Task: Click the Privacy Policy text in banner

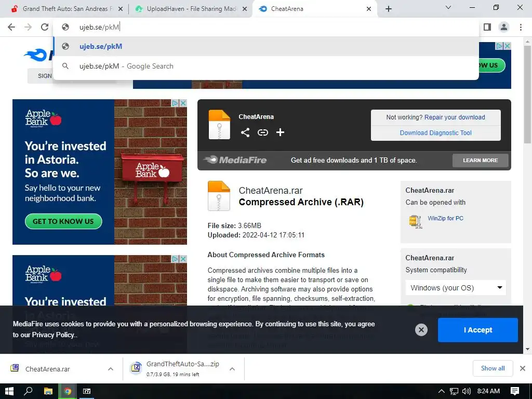Action: 53,335
